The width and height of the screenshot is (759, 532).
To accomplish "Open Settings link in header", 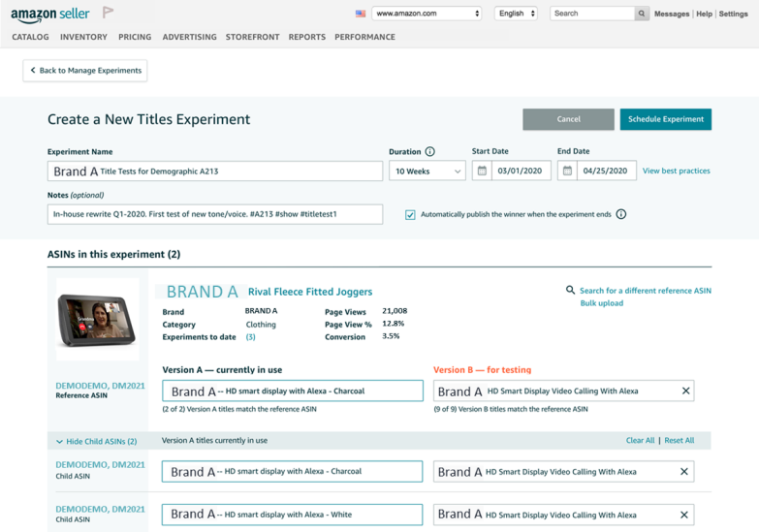I will click(x=734, y=14).
